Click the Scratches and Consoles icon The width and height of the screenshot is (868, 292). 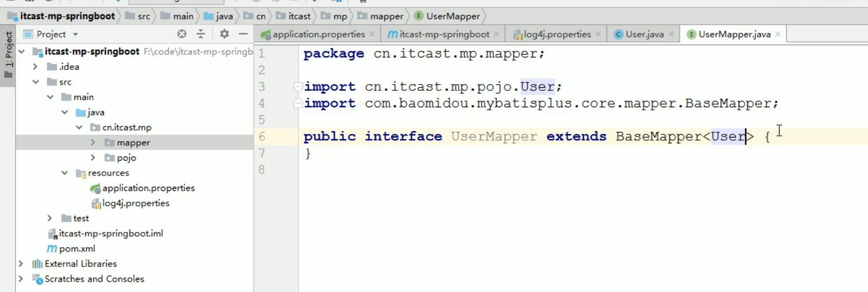tap(37, 279)
